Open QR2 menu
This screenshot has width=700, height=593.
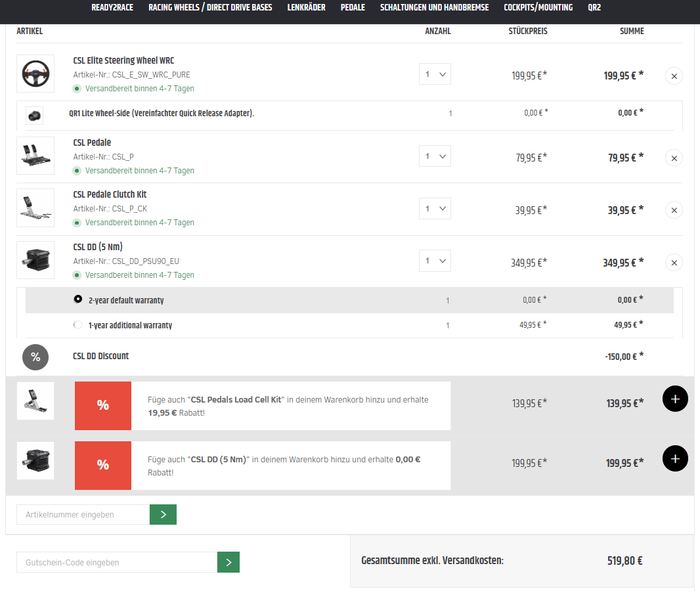(594, 8)
